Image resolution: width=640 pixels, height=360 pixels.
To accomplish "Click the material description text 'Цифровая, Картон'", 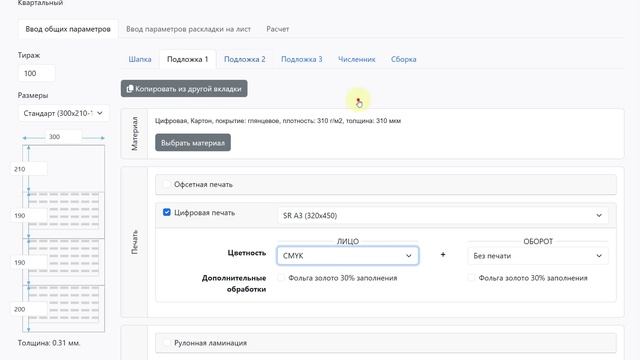I will [278, 121].
